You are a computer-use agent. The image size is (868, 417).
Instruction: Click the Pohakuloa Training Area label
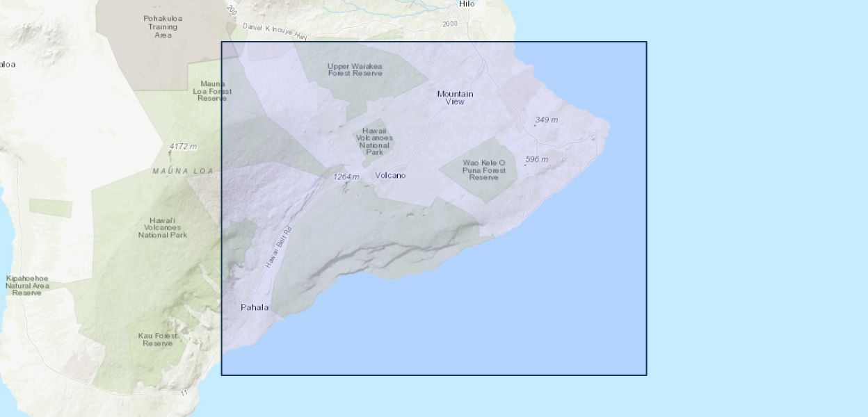coord(161,26)
